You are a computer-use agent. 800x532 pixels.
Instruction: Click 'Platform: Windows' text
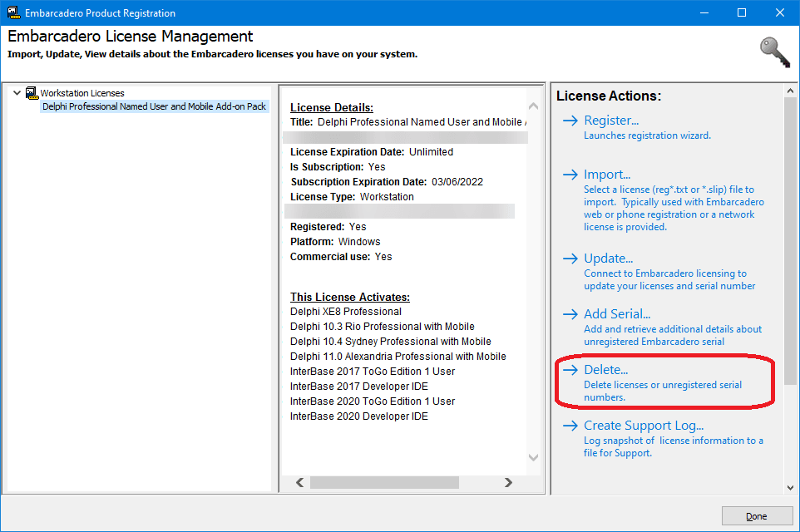tap(335, 242)
